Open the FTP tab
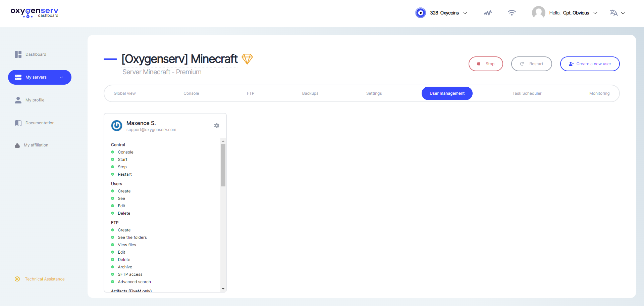This screenshot has height=306, width=644. [251, 93]
